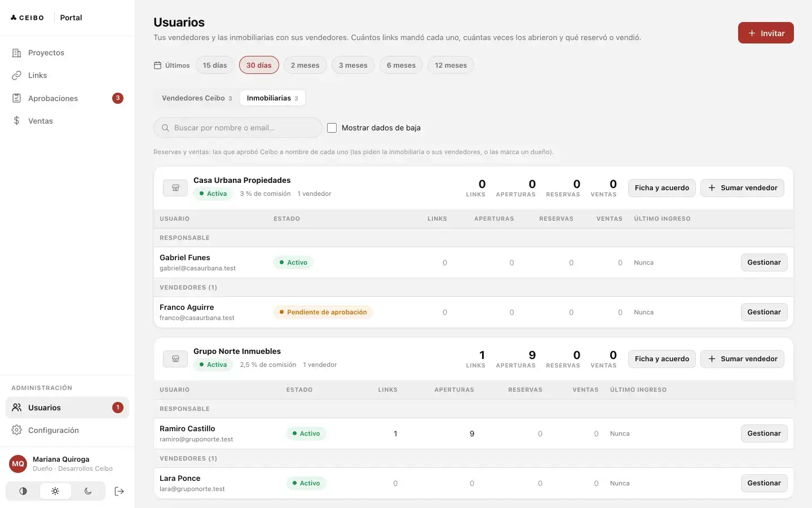The image size is (812, 508).
Task: Click the Casa Urbana Propiedades store icon
Action: pos(175,188)
